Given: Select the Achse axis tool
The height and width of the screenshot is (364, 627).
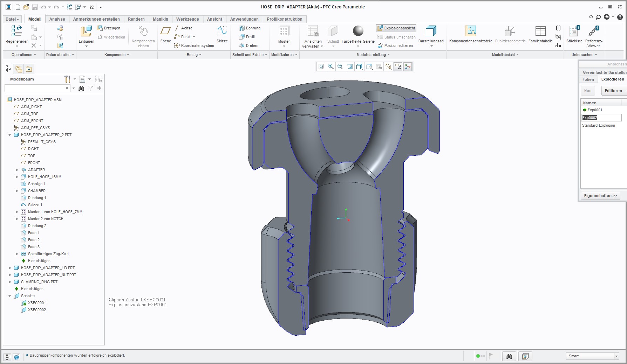Looking at the screenshot, I should 184,28.
